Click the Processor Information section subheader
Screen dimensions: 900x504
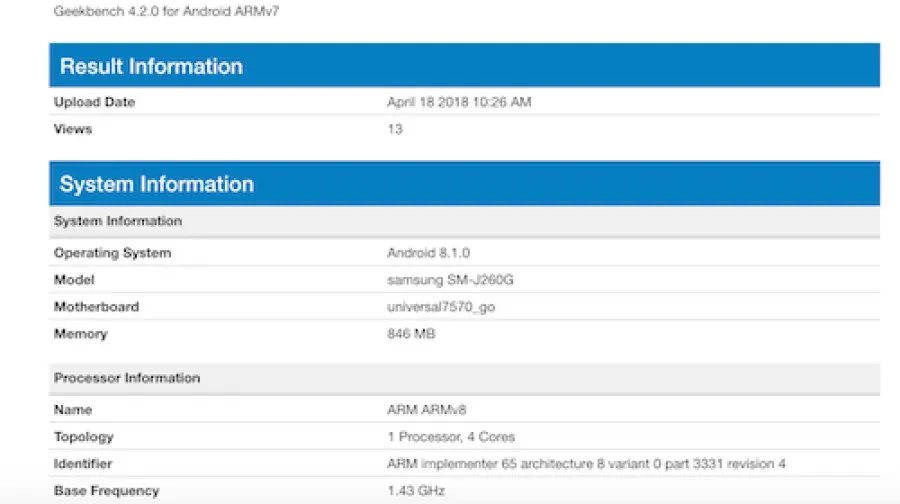127,378
